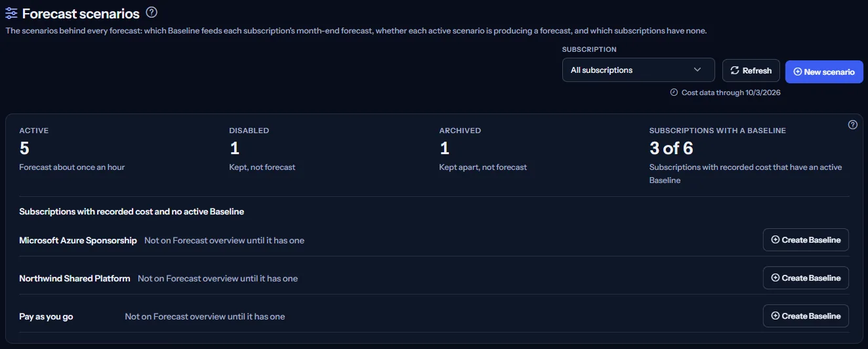Click the SUBSCRIPTIONS WITH A BASELINE label

coord(718,131)
